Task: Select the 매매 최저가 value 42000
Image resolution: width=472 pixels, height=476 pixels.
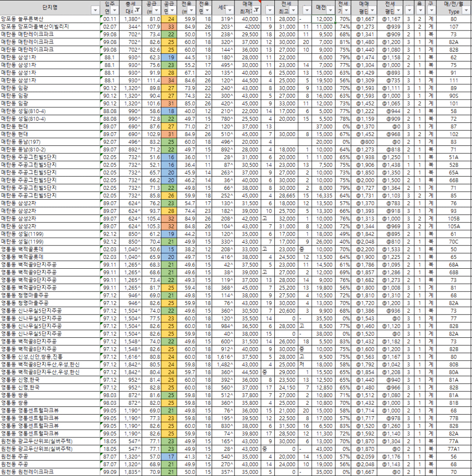Action: click(248, 27)
